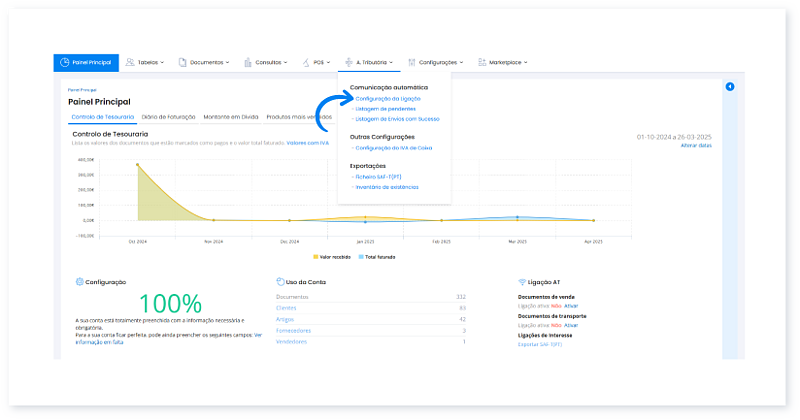Screen dimensions: 800x420
Task: Click the Documentos file icon
Action: pyautogui.click(x=182, y=62)
